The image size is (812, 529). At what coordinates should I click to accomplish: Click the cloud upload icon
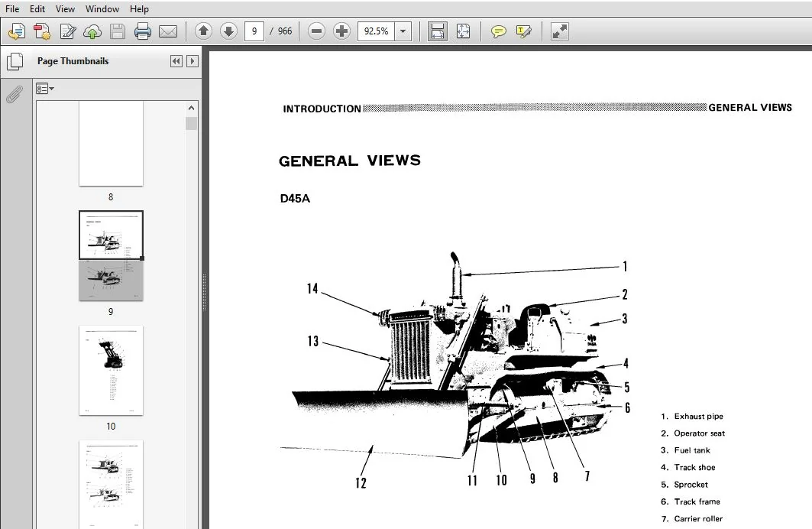point(92,31)
